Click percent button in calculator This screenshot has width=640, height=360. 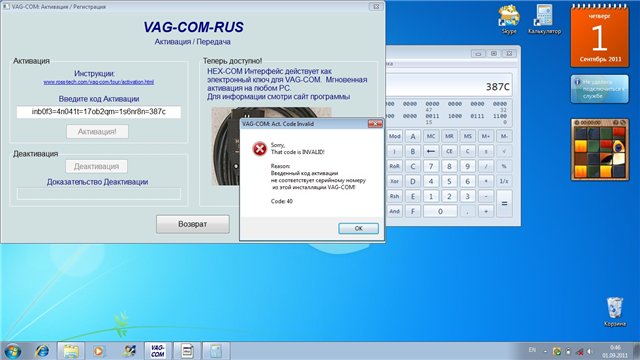pos(504,167)
